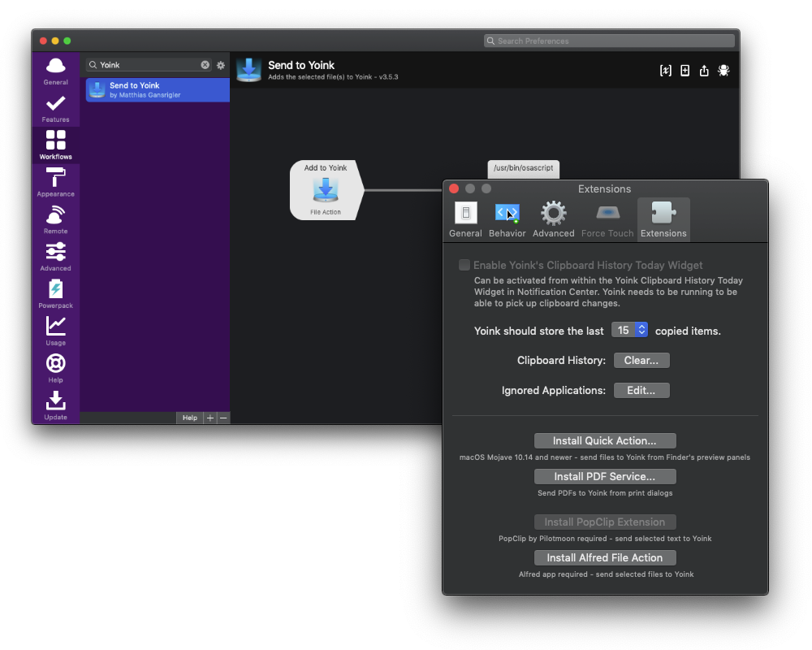Add a new workflow with plus button
812x650 pixels.
[209, 418]
